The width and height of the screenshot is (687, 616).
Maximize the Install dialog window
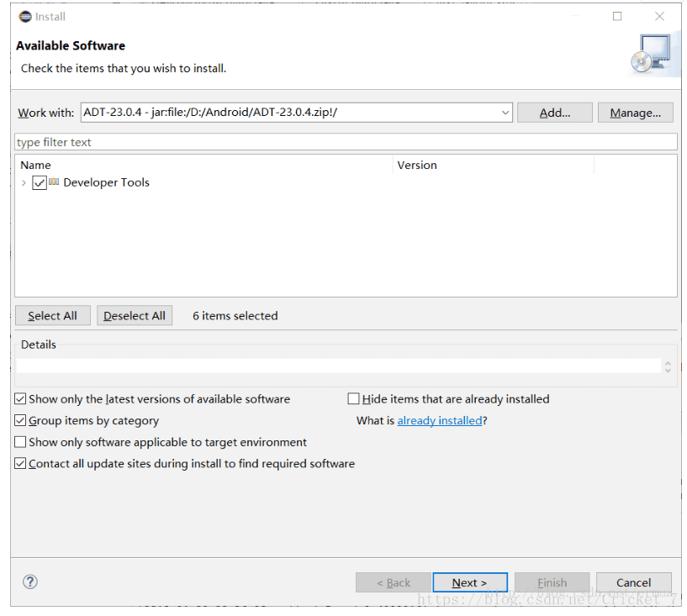617,17
